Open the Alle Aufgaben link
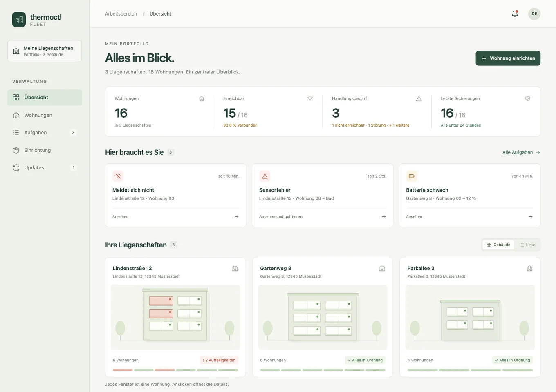This screenshot has width=556, height=392. click(521, 152)
